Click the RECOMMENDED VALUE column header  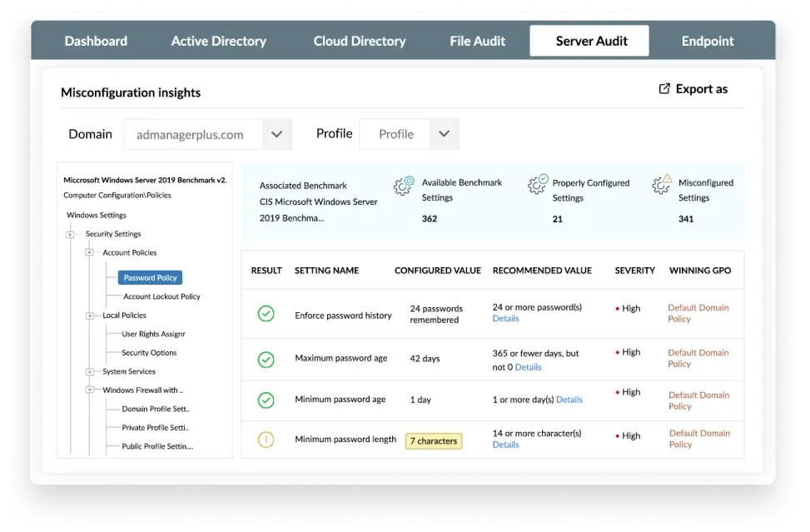pos(542,271)
